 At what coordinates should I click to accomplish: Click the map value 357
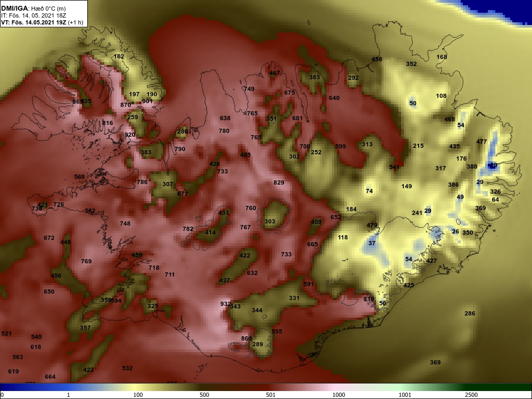point(85,328)
